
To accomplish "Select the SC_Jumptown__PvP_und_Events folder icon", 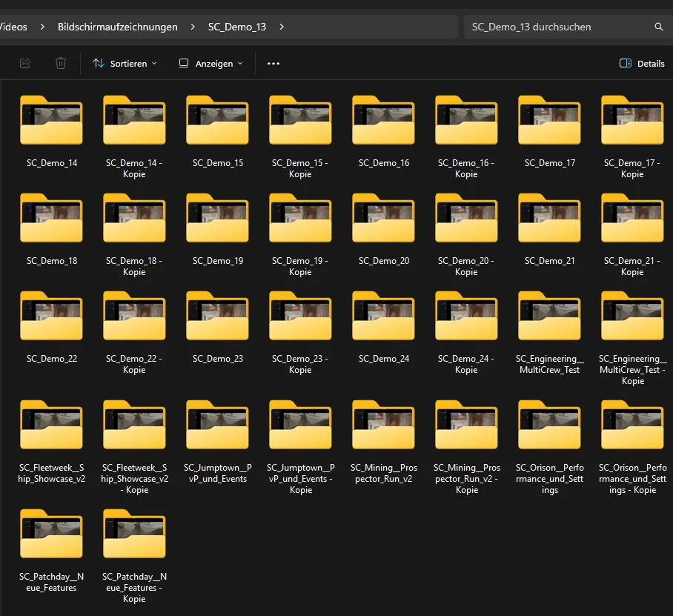I will pos(217,425).
